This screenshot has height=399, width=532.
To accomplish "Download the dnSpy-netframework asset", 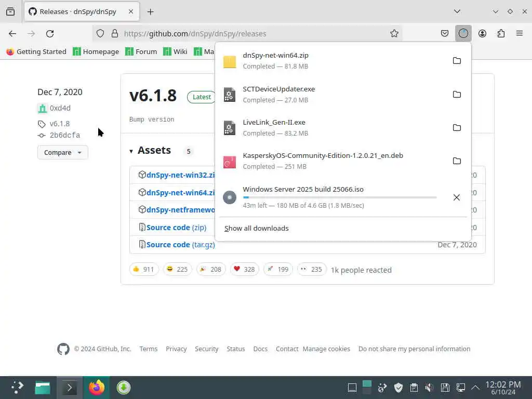I will pyautogui.click(x=180, y=210).
